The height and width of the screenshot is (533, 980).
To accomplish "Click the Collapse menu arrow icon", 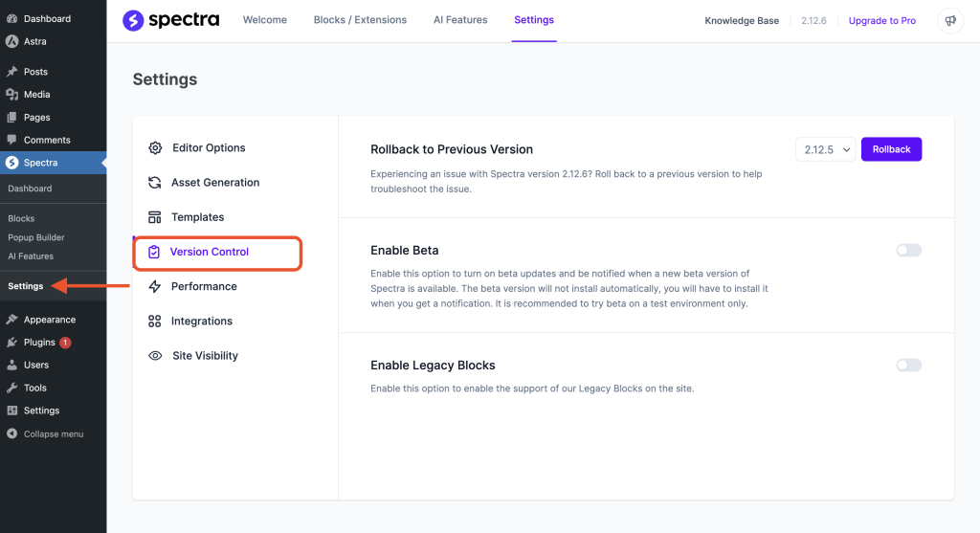I will click(x=11, y=433).
